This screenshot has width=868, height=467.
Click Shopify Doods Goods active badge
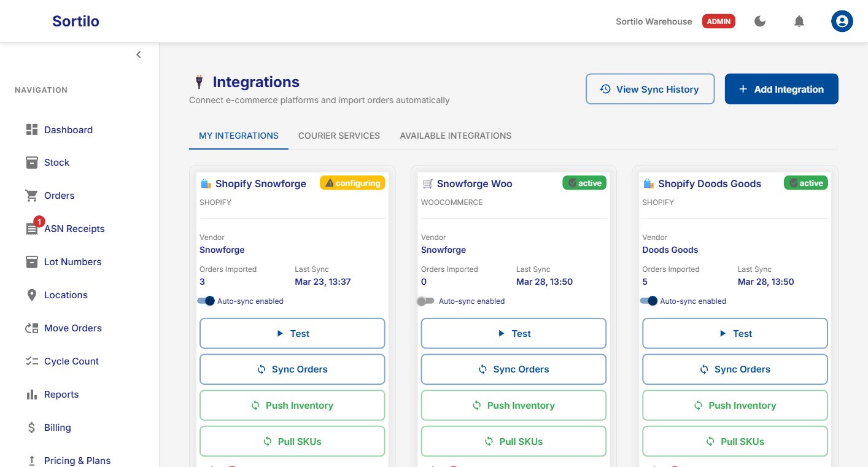pos(806,183)
